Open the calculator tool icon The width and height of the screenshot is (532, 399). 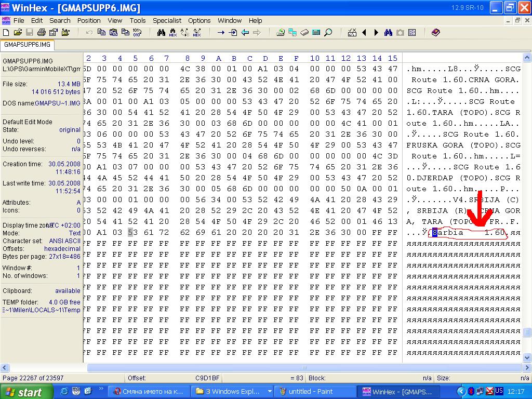pyautogui.click(x=316, y=32)
